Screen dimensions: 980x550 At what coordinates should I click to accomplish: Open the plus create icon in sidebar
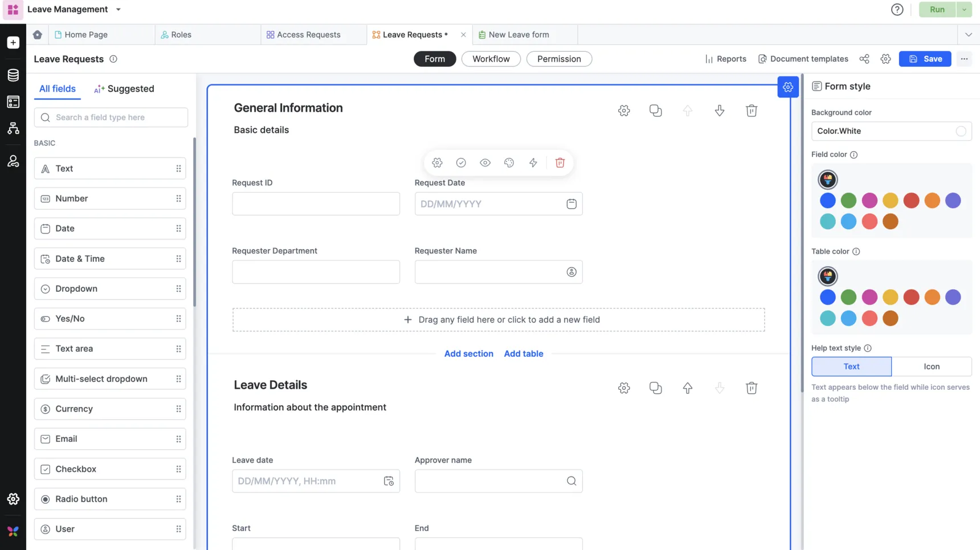click(x=13, y=43)
